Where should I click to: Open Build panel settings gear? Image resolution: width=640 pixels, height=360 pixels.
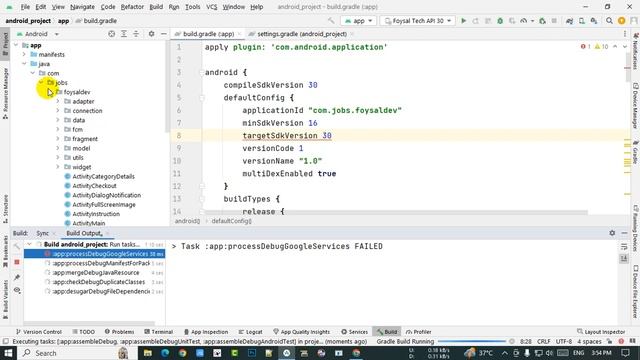[612, 233]
